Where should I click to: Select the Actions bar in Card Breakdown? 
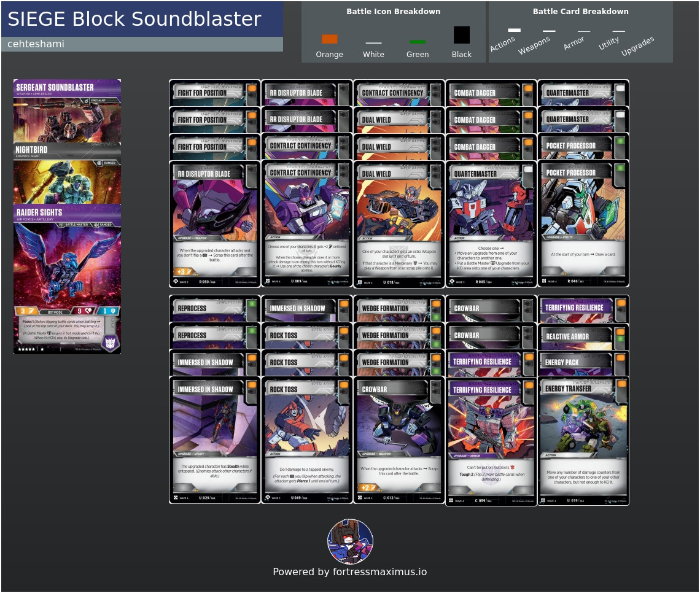(x=515, y=30)
